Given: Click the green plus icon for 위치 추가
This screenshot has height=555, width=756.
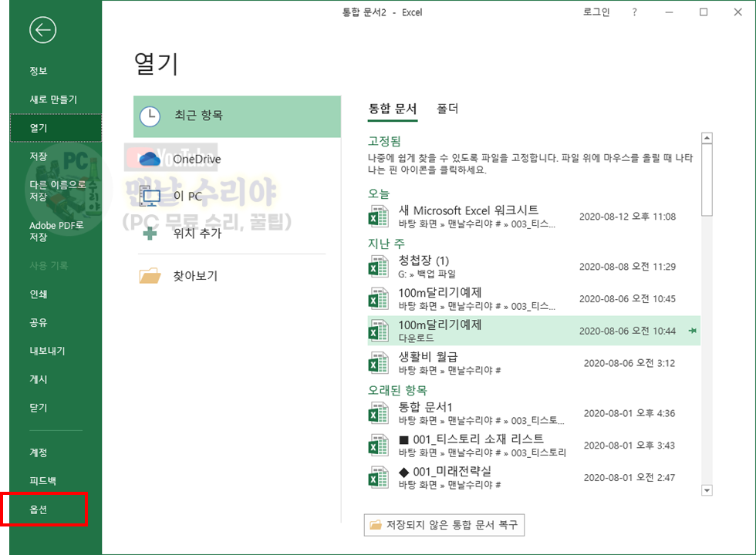Looking at the screenshot, I should [150, 234].
